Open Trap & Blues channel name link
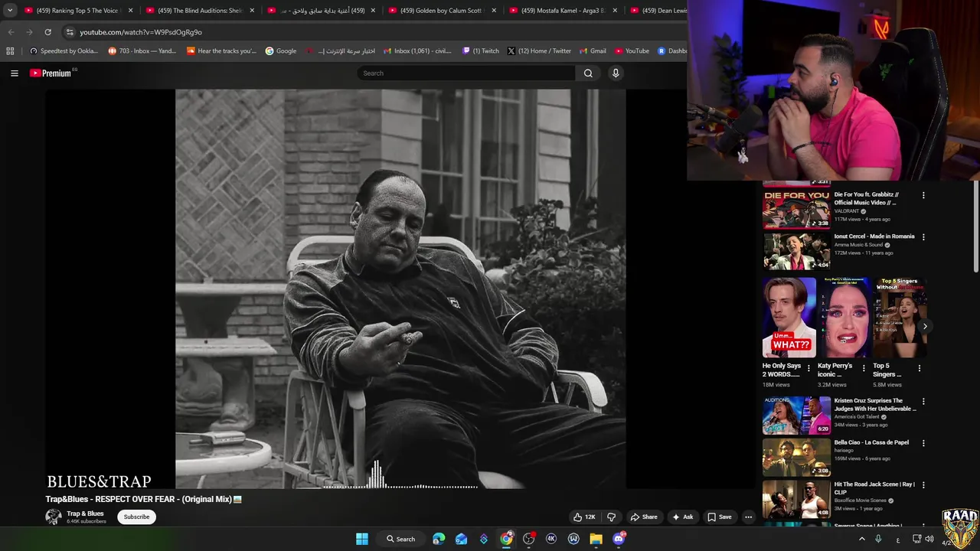The height and width of the screenshot is (551, 980). (85, 514)
